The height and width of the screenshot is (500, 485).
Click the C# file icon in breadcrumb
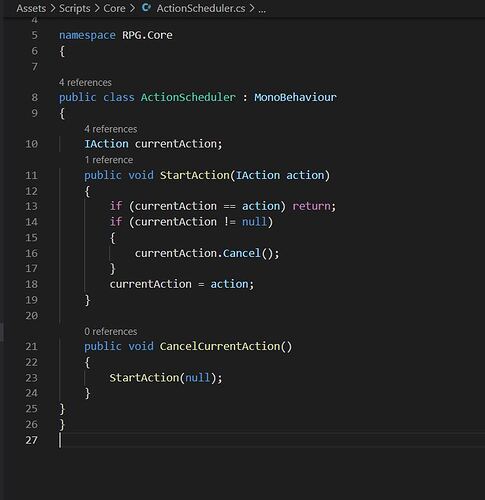(x=146, y=8)
